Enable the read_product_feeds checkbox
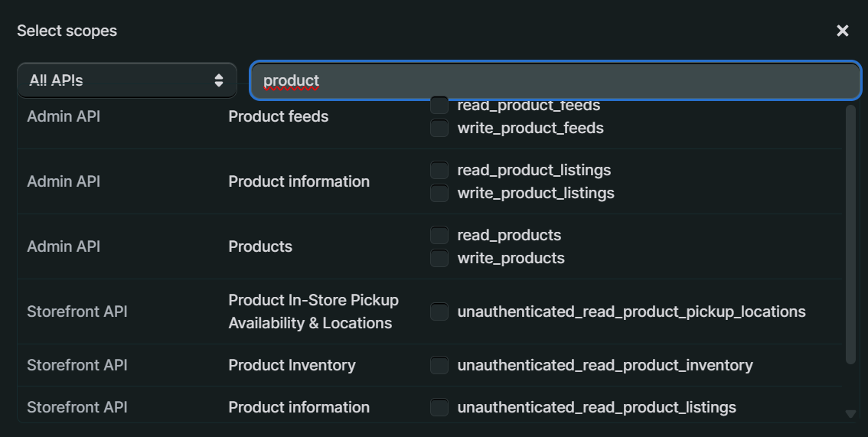The height and width of the screenshot is (437, 868). point(439,105)
